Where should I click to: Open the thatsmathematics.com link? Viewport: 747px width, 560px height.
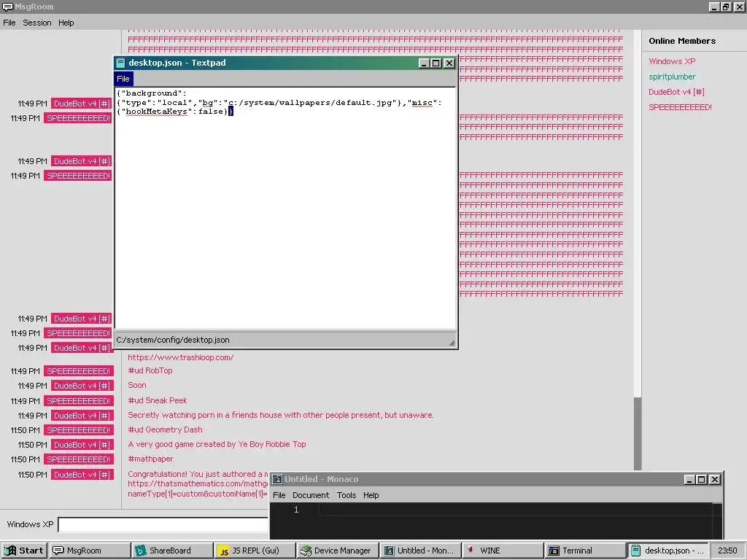(198, 484)
